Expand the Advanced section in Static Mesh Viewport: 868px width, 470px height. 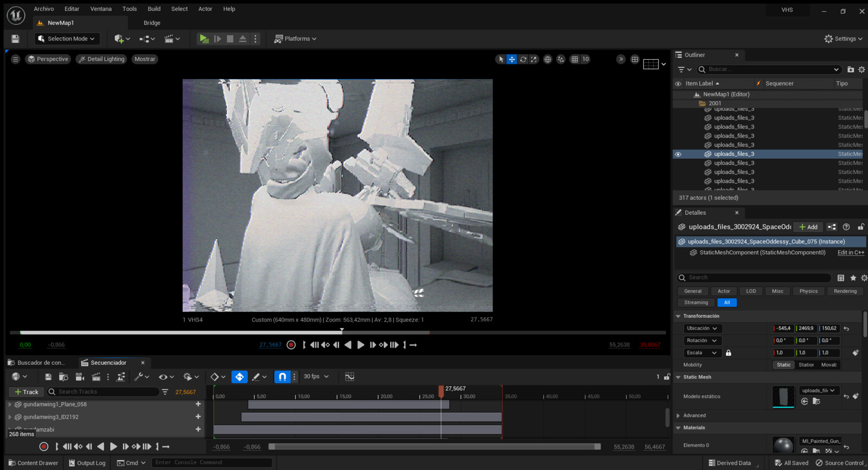678,416
